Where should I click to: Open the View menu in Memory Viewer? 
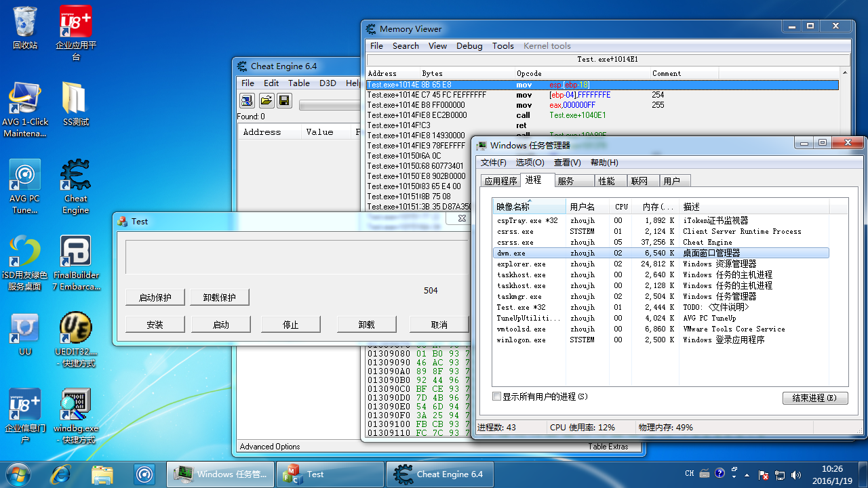(x=437, y=46)
